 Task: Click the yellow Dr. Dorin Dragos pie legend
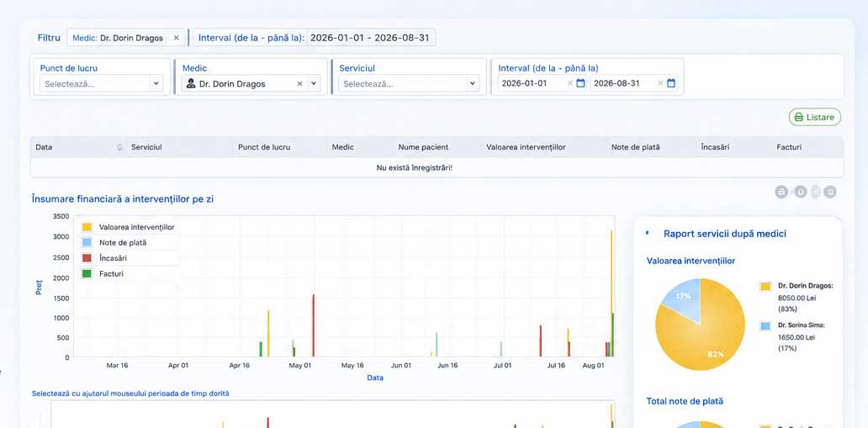[x=765, y=286]
